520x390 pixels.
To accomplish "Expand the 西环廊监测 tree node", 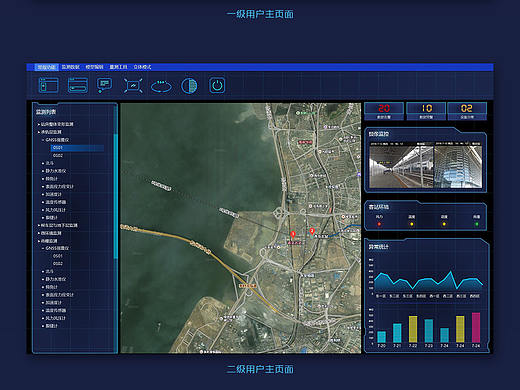I will 49,233.
